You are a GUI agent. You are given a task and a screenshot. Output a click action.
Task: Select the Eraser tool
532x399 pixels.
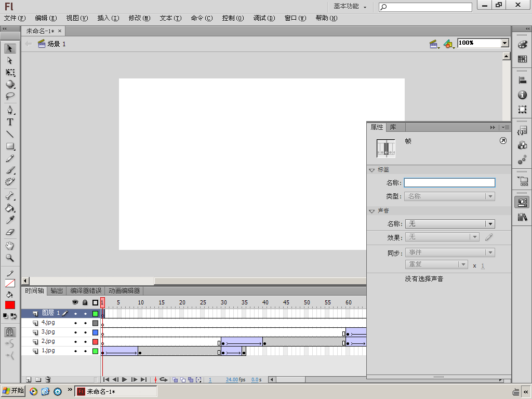click(x=10, y=232)
